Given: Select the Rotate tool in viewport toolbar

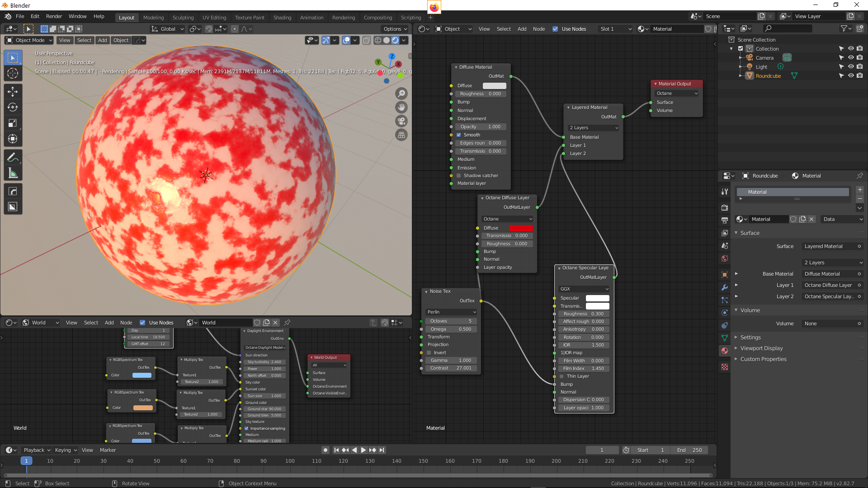Looking at the screenshot, I should click(13, 107).
